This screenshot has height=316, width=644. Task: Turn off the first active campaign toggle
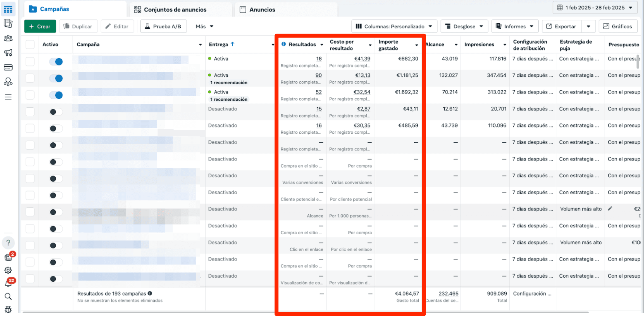click(x=56, y=62)
